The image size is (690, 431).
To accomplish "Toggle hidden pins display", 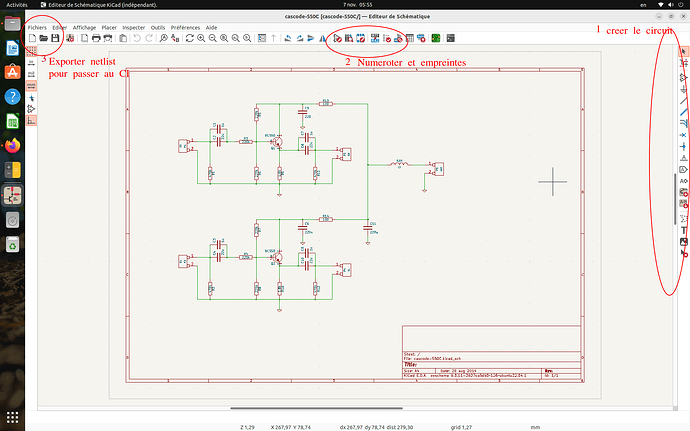I will click(x=31, y=109).
